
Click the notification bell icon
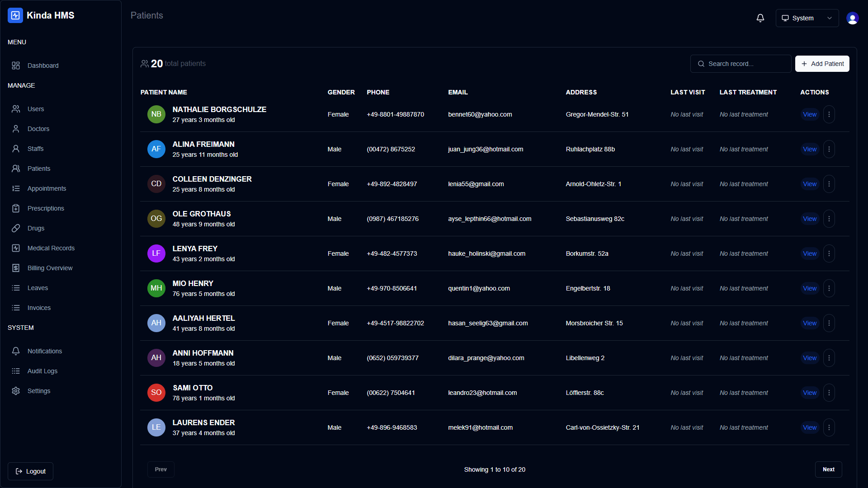(x=760, y=18)
